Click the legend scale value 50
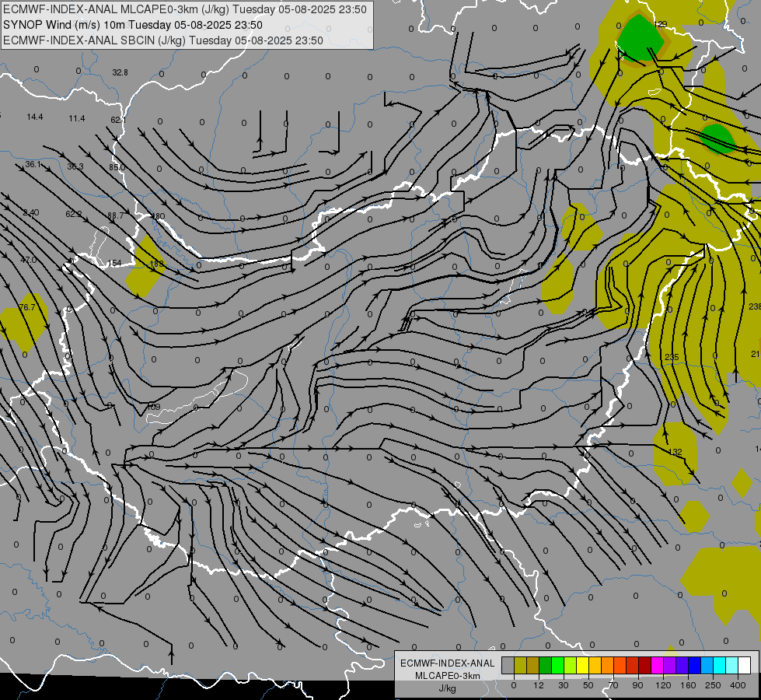 (x=588, y=685)
